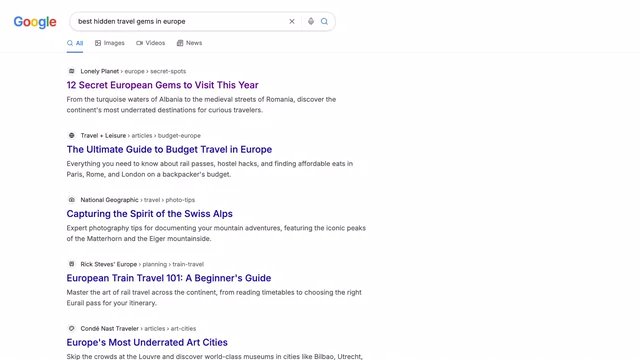Switch to the News tab
Viewport: 640px width, 360px height.
(x=189, y=43)
